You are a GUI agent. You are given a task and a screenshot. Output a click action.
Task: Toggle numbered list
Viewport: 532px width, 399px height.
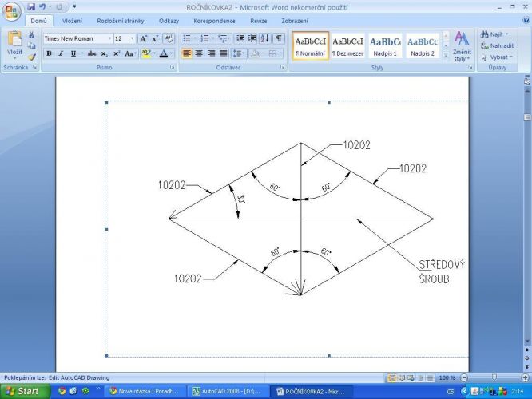tap(204, 38)
